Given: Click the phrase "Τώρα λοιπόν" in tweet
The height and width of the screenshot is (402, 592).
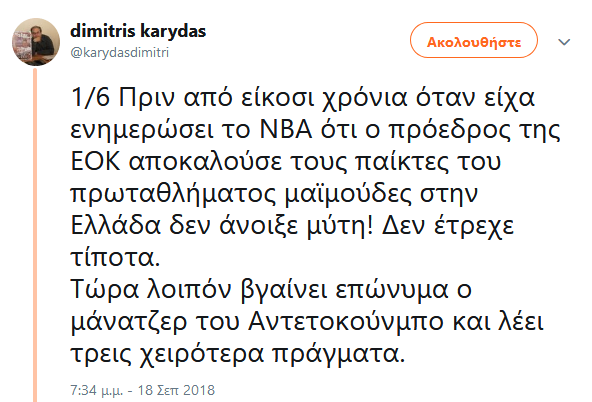Looking at the screenshot, I should pos(151,290).
